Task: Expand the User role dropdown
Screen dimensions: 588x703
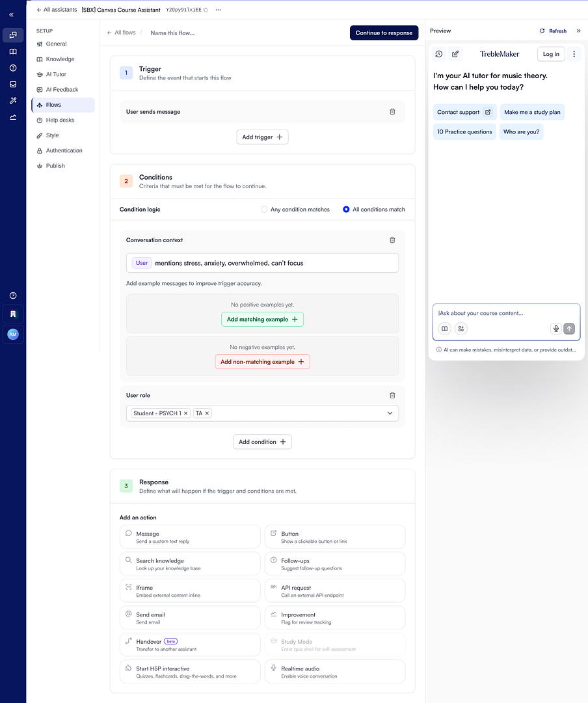Action: 390,413
